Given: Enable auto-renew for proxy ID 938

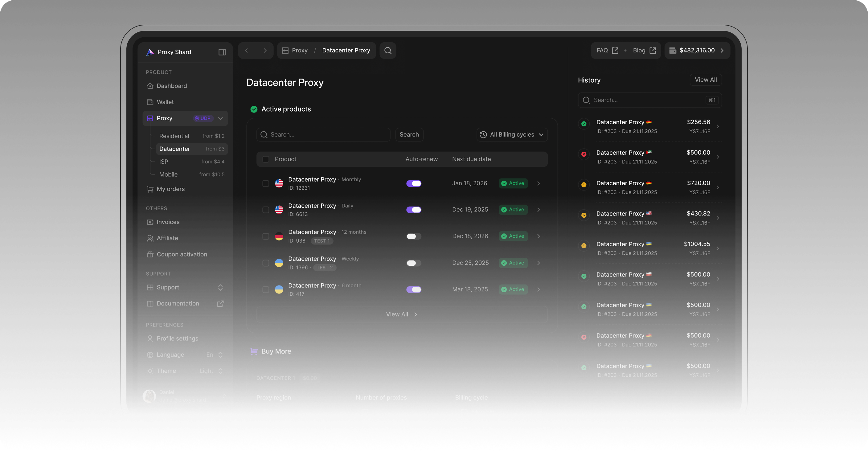Looking at the screenshot, I should (413, 236).
